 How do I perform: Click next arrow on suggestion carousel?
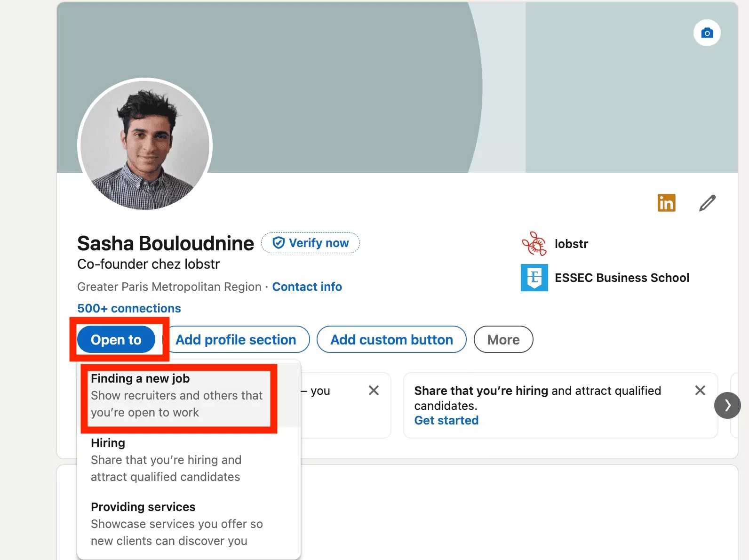(x=727, y=405)
